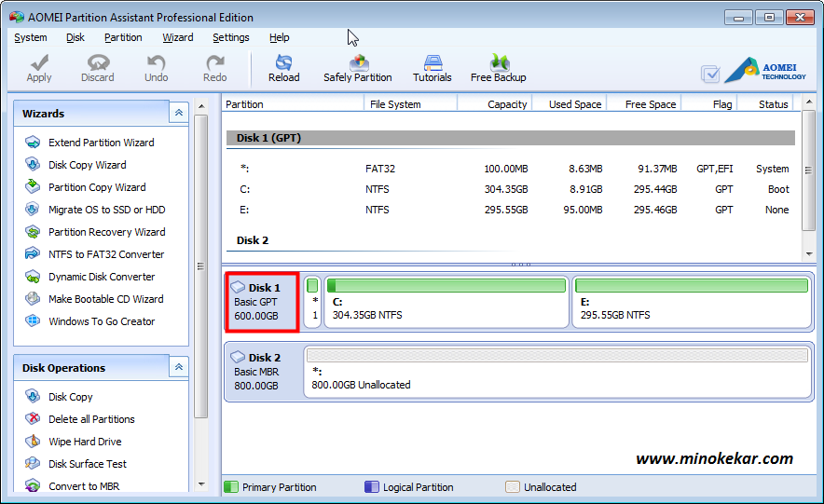Collapse the Wizards panel
Screen dimensions: 824x504
(x=179, y=113)
